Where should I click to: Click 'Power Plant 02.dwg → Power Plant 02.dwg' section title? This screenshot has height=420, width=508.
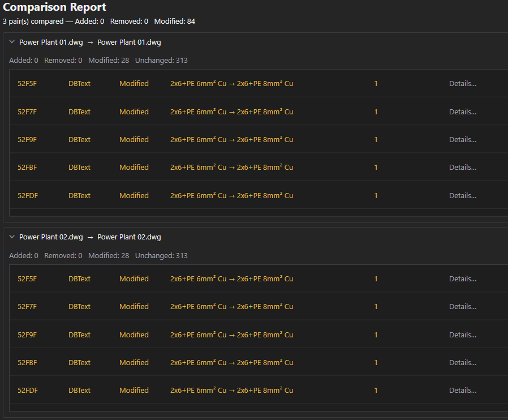pos(90,237)
